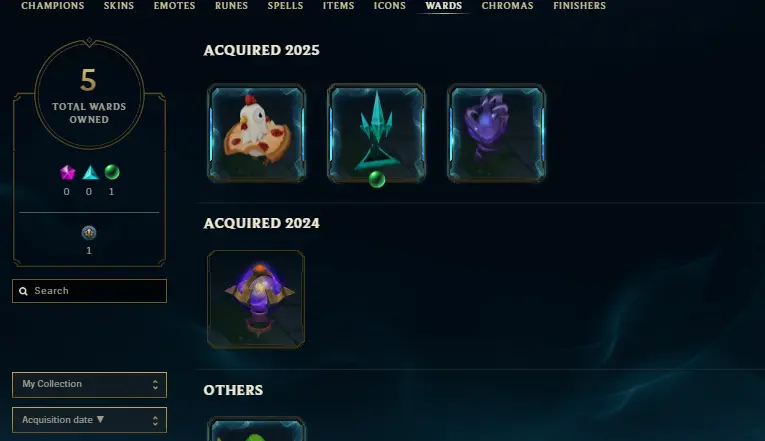The image size is (765, 441).
Task: Select the chicken on pizza ward
Action: point(256,133)
